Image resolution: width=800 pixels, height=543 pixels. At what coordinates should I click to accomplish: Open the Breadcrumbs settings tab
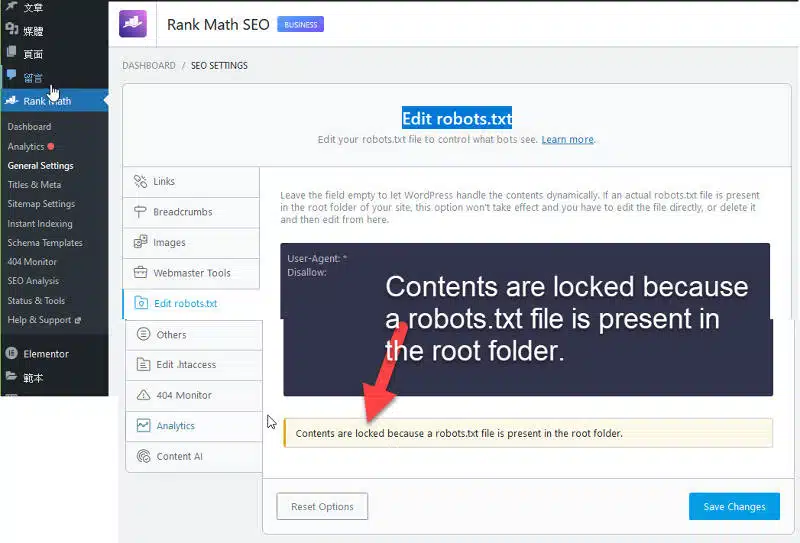(191, 212)
